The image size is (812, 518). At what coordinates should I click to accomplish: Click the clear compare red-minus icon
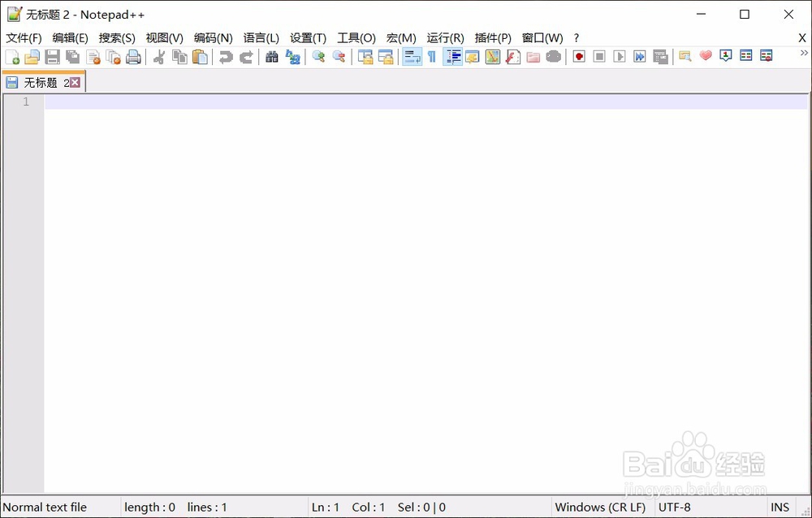pyautogui.click(x=766, y=55)
